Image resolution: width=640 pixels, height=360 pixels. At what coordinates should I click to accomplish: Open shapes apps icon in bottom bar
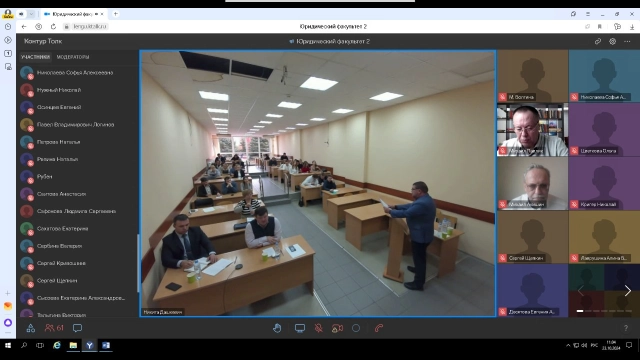[31, 328]
